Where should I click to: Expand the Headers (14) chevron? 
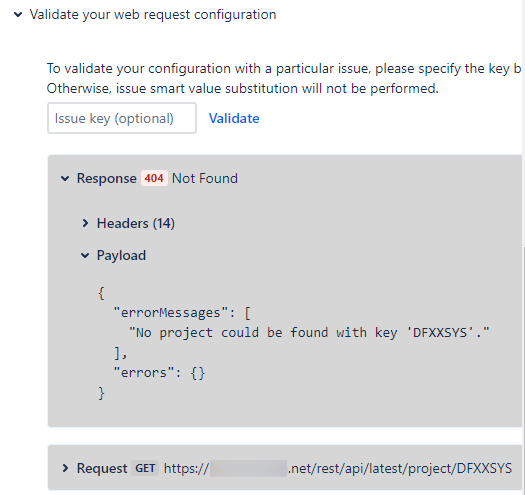(x=85, y=223)
